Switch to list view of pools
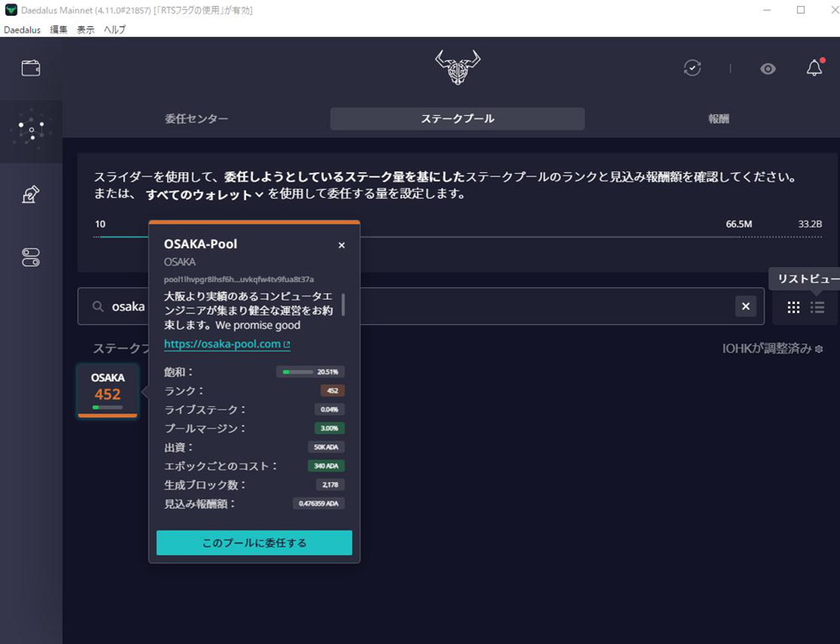This screenshot has width=840, height=644. pyautogui.click(x=817, y=307)
